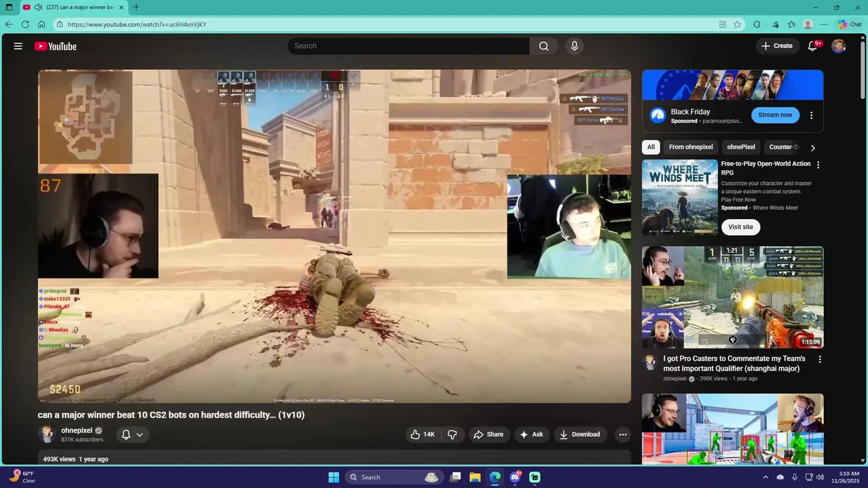The image size is (868, 488).
Task: Open options menu for Pro Casters video
Action: [x=819, y=359]
